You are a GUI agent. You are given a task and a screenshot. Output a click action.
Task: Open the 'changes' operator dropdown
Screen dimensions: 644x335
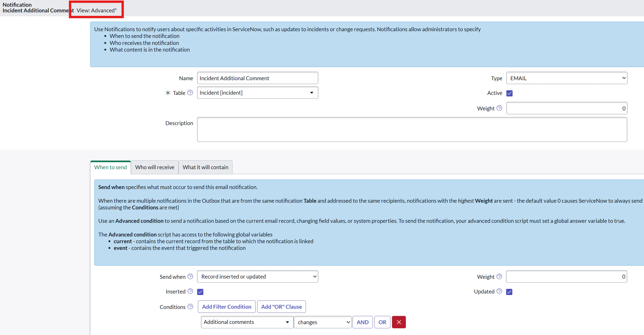coord(323,322)
